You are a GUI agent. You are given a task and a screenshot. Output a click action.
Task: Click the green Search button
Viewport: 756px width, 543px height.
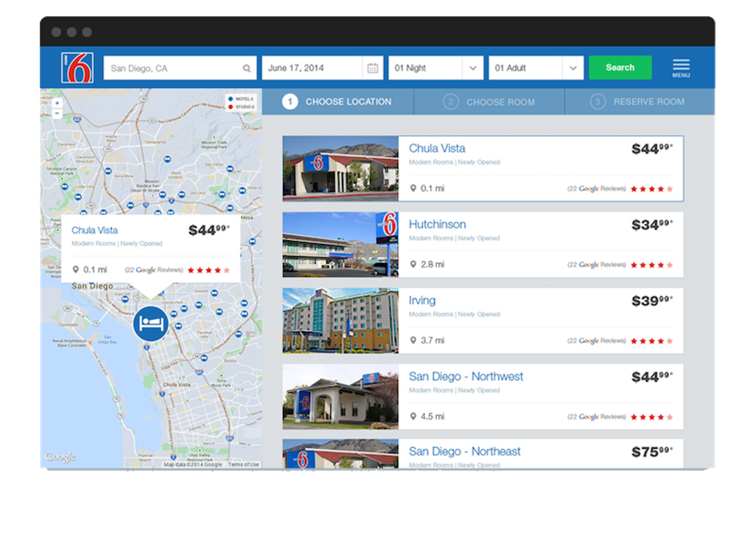coord(620,67)
